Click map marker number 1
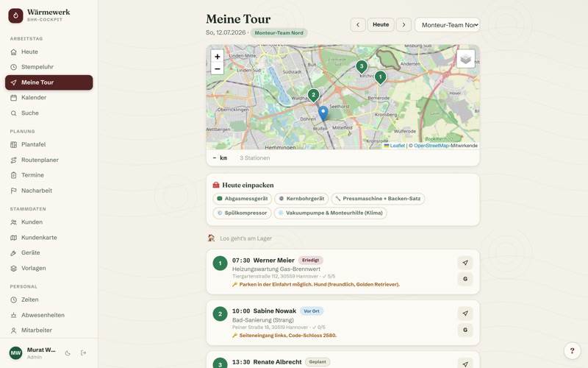This screenshot has width=588, height=368. click(x=380, y=78)
